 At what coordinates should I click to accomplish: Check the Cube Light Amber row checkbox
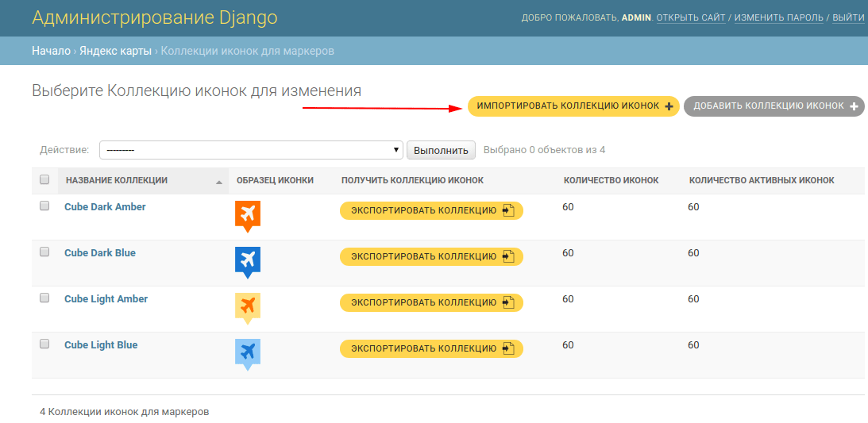point(44,298)
